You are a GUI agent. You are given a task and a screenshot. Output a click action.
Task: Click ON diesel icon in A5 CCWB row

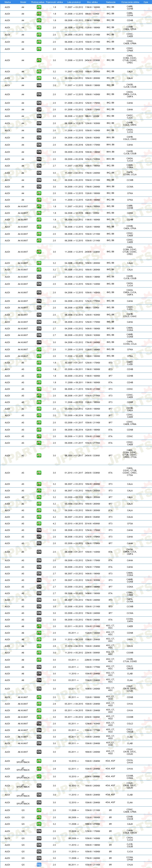(39, 607)
